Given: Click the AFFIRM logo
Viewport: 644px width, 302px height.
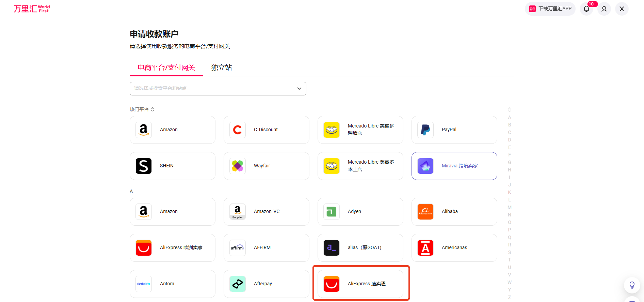Looking at the screenshot, I should pyautogui.click(x=238, y=248).
